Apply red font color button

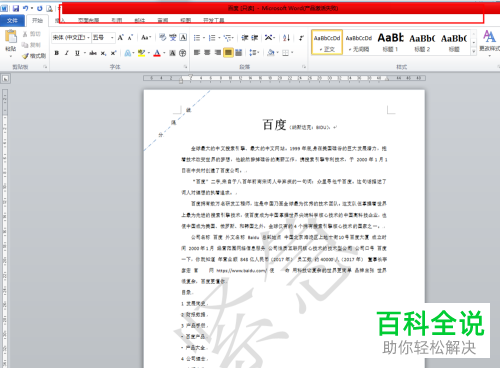[x=157, y=53]
